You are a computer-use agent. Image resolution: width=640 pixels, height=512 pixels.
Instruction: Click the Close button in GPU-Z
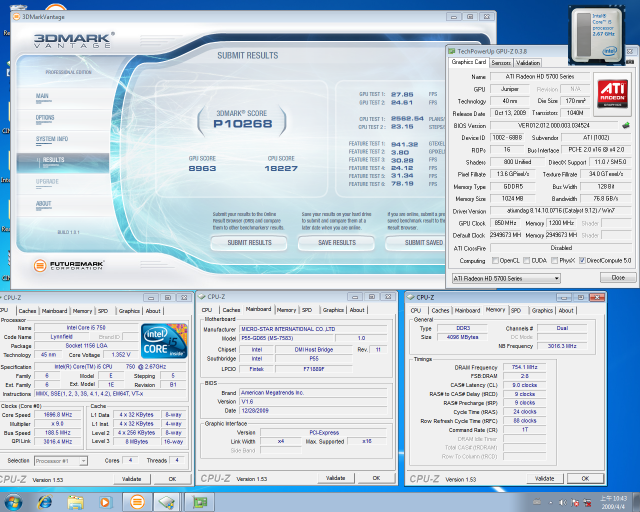pyautogui.click(x=618, y=278)
